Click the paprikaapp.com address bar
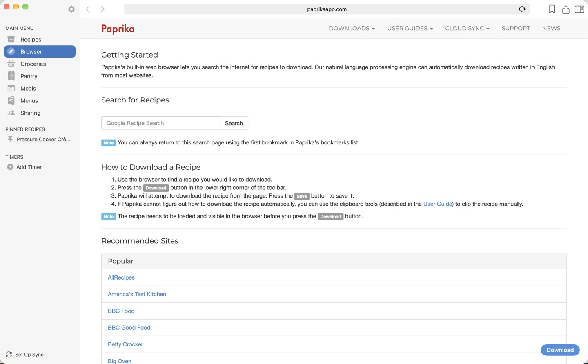Screen dimensions: 588x364 [327, 9]
